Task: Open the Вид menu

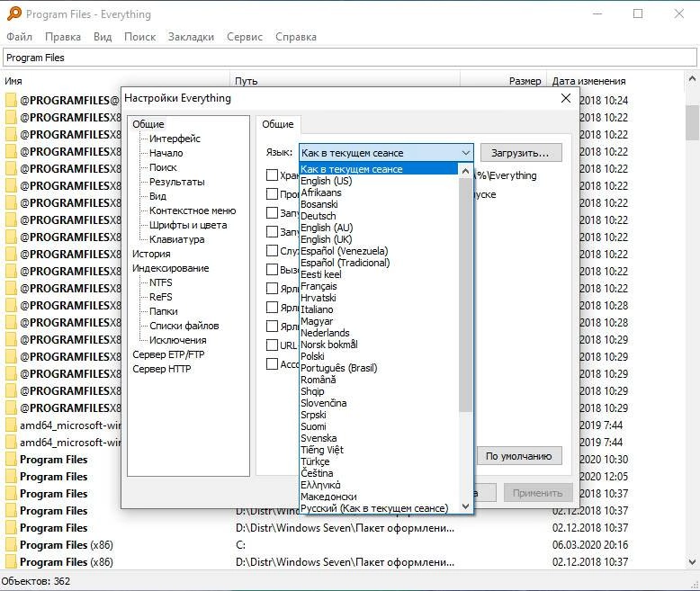Action: pyautogui.click(x=103, y=37)
